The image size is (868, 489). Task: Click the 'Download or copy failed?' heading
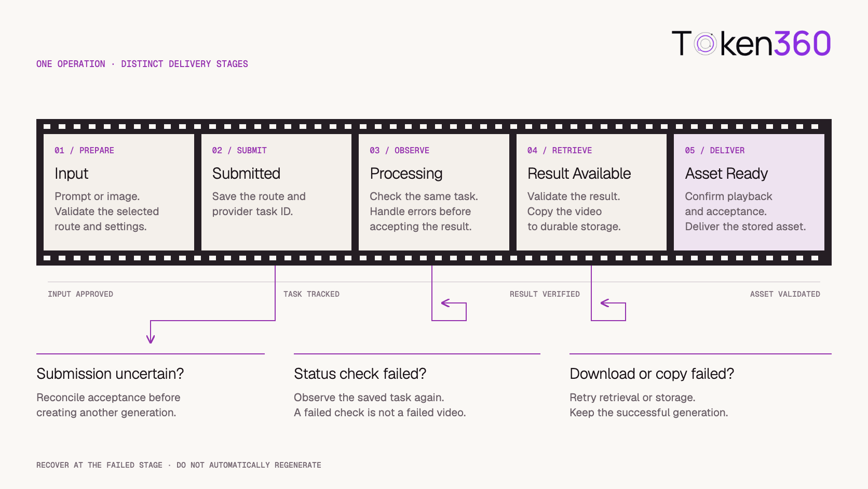(x=652, y=374)
